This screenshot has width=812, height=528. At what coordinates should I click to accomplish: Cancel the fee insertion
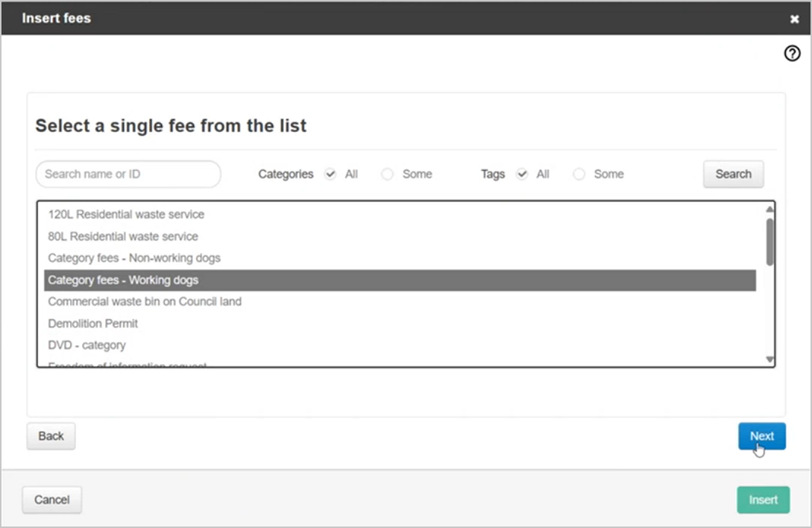pyautogui.click(x=51, y=500)
